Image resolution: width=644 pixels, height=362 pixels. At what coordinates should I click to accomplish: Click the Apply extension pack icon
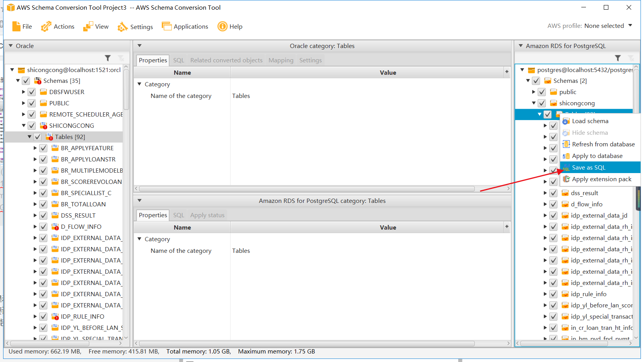tap(566, 179)
